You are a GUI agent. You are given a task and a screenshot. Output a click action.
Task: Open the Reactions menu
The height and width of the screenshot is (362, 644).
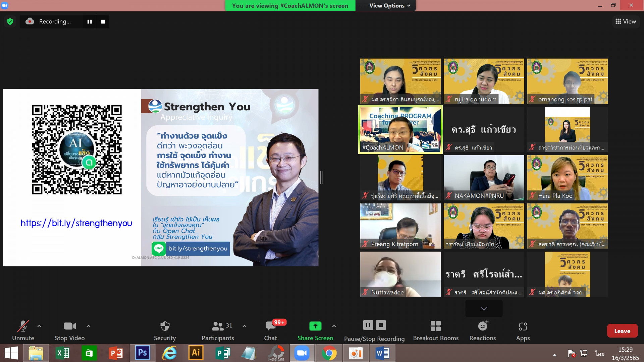click(483, 330)
